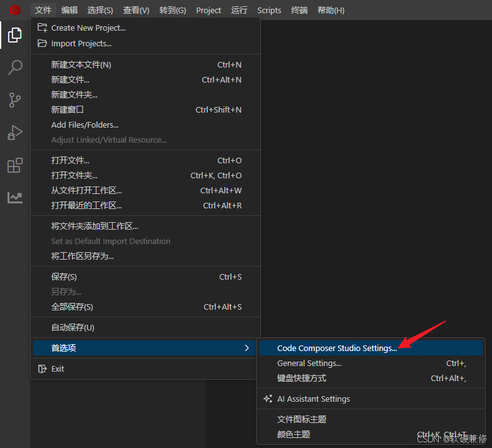Choose Add Files/Folders... entry
This screenshot has width=492, height=448.
pos(146,125)
